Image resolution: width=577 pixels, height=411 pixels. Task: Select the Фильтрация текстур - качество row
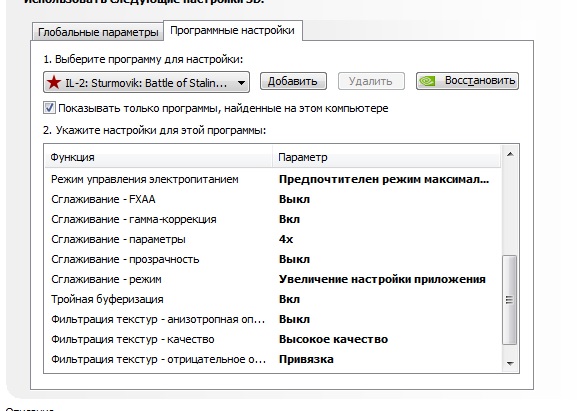pos(273,339)
